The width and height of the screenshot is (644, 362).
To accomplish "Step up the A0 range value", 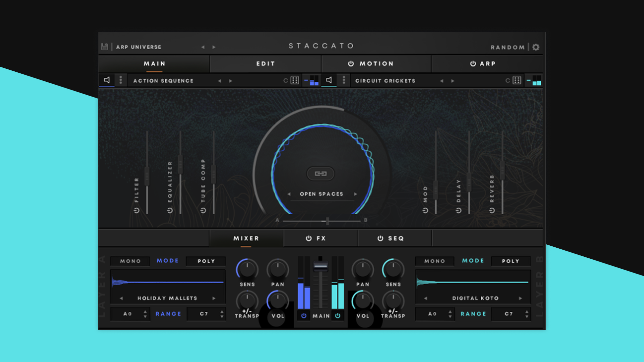I will click(145, 312).
